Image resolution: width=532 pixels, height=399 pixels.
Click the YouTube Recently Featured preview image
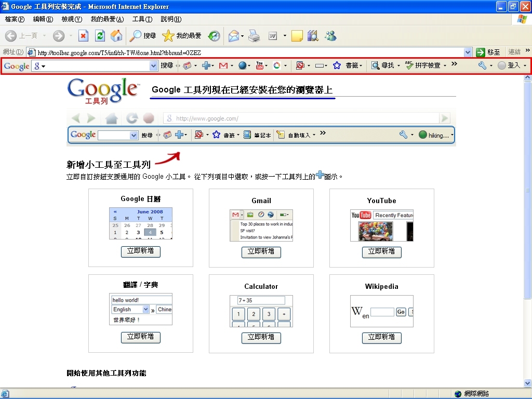click(x=382, y=225)
